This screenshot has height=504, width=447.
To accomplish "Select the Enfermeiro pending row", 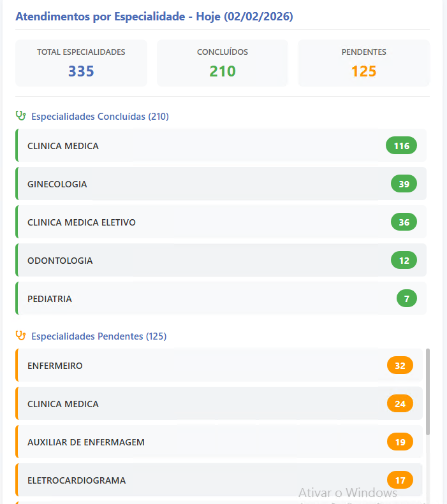I will 191,366.
